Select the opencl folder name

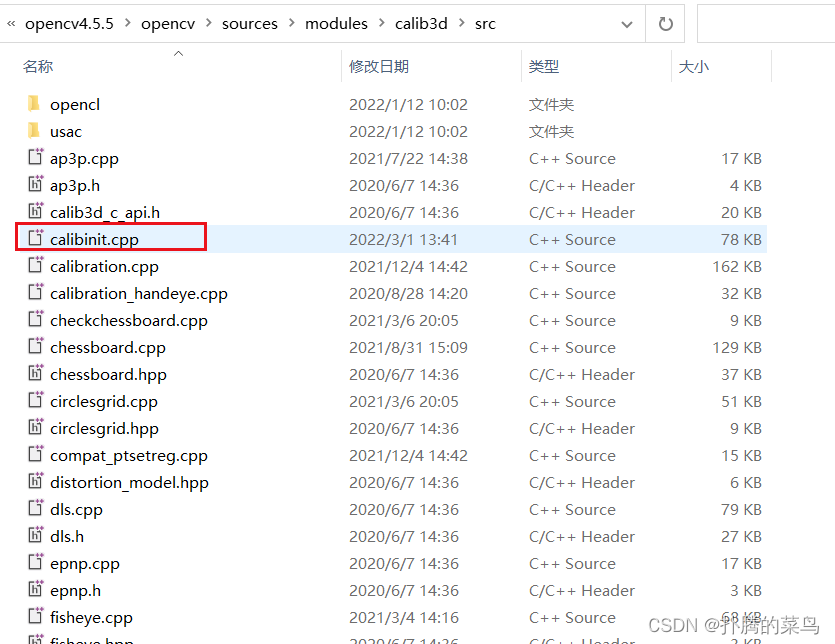[x=75, y=104]
